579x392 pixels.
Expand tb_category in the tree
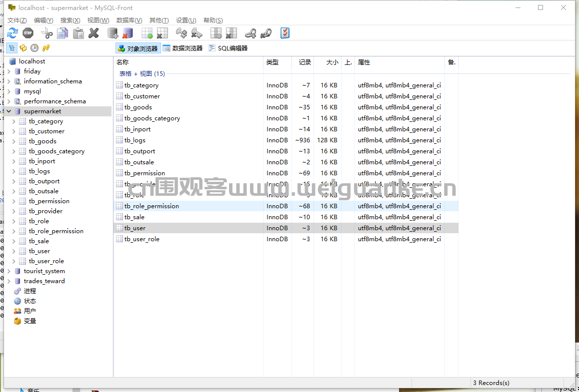click(13, 121)
